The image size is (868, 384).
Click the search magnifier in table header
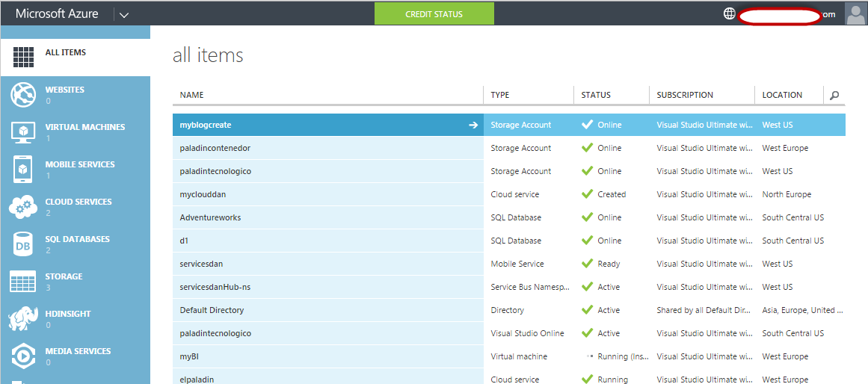834,96
